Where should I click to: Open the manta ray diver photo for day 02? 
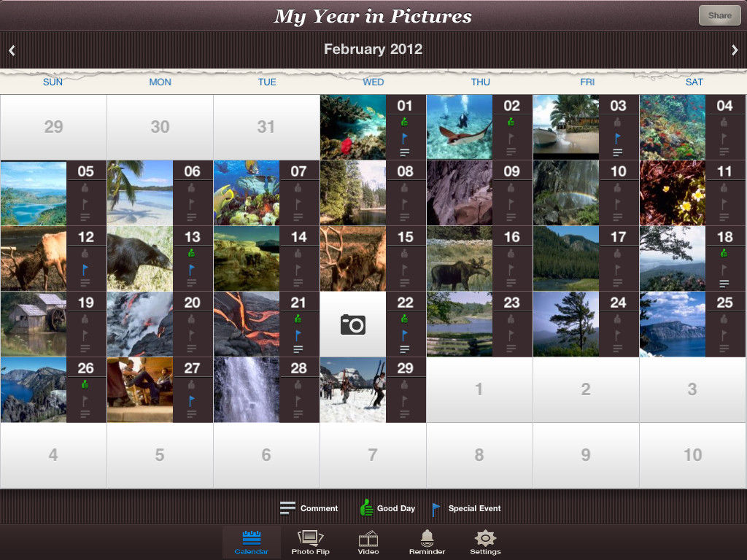[x=460, y=127]
